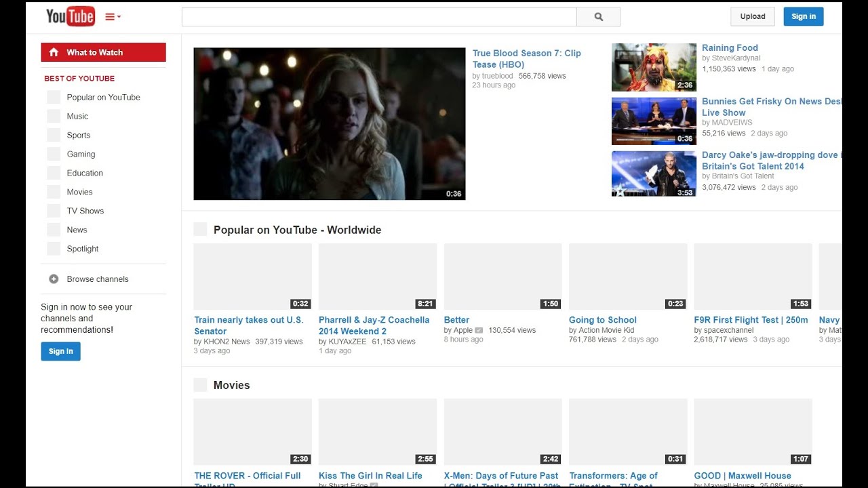Screen dimensions: 868x488
Task: Open Browse channels link
Action: coord(98,279)
